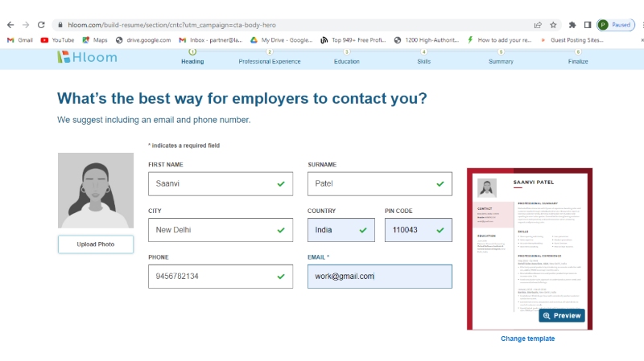Click the Change template link
644x361 pixels.
527,338
